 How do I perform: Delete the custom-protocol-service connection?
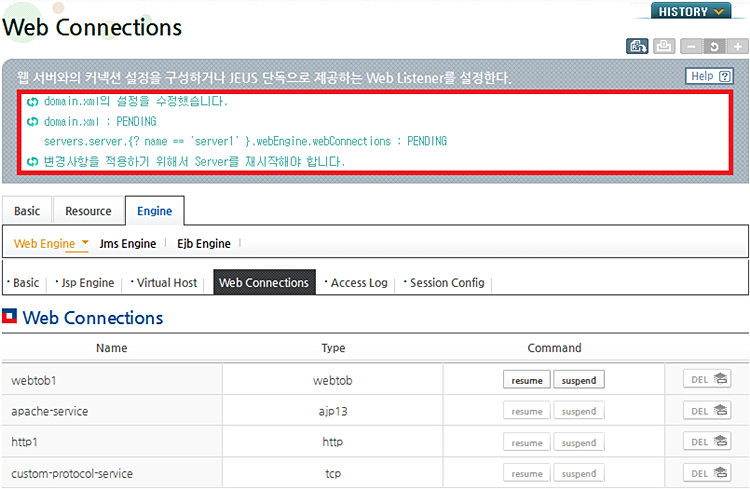707,473
